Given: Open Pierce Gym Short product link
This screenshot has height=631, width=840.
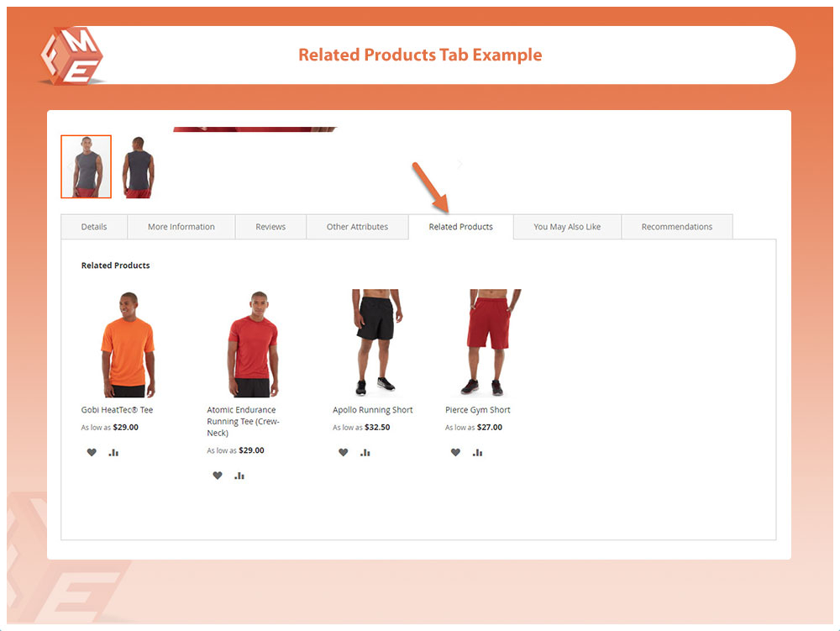Looking at the screenshot, I should (477, 410).
